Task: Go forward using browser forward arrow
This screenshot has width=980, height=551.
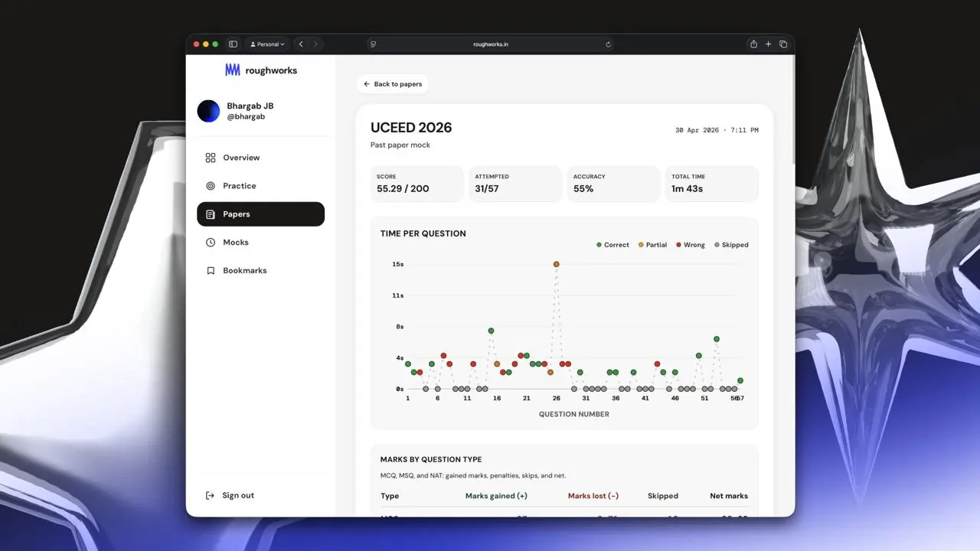Action: (x=315, y=44)
